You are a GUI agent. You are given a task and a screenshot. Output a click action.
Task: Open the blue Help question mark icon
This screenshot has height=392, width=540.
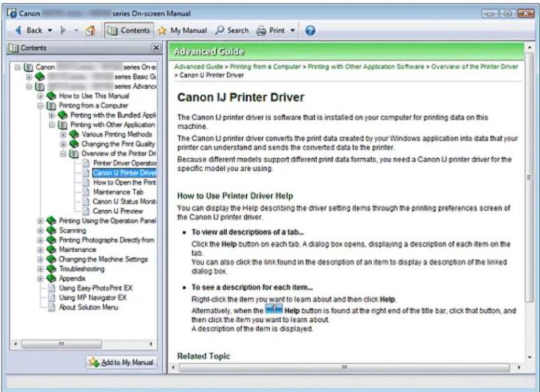[310, 30]
